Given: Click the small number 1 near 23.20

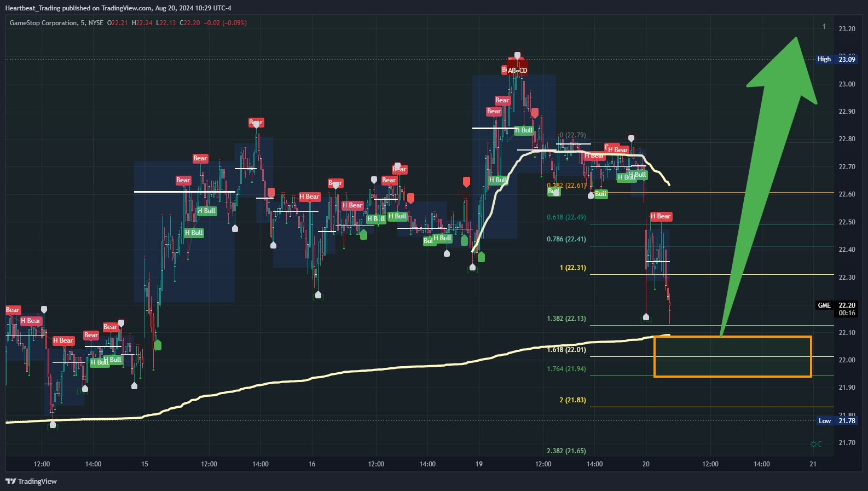Looking at the screenshot, I should 824,27.
